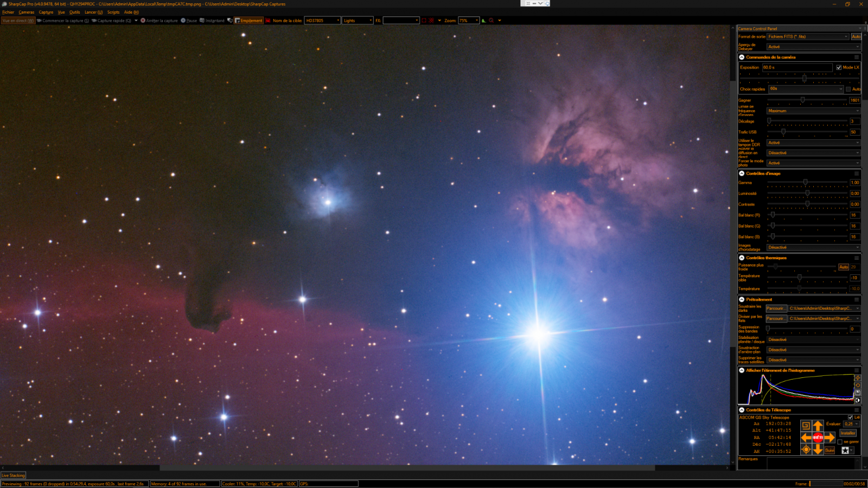Stop the telescope with the red ARRÊTÉ button
The image size is (868, 488).
(x=818, y=437)
